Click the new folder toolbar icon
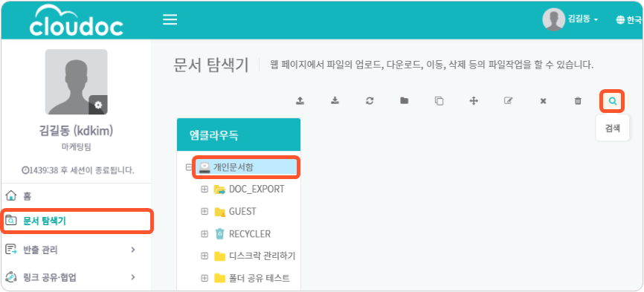The image size is (644, 292). (405, 100)
